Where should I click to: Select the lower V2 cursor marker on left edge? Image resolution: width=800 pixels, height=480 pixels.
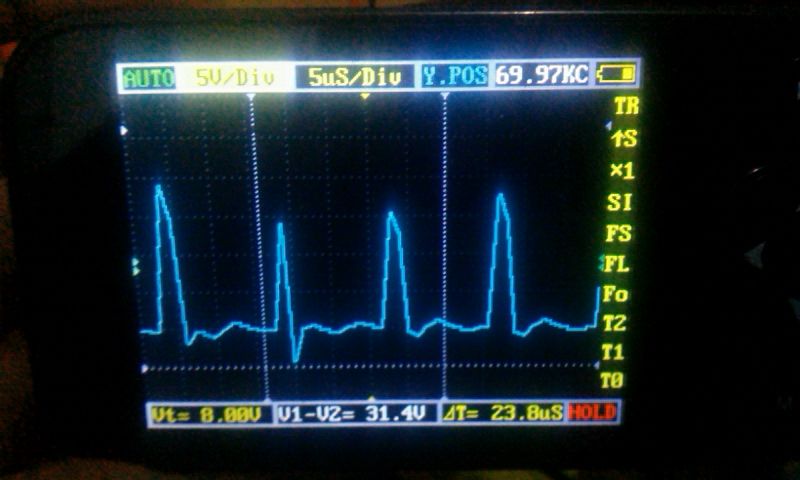[x=144, y=368]
